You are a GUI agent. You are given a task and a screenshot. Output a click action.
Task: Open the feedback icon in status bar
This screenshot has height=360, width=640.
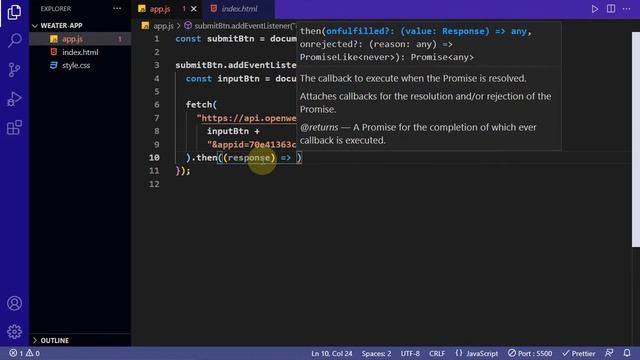609,353
